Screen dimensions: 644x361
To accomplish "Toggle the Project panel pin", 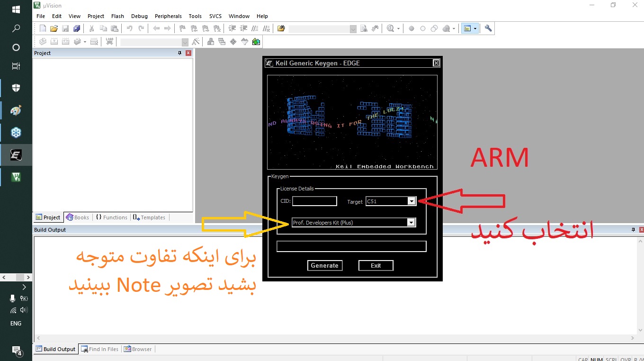I will coord(179,53).
